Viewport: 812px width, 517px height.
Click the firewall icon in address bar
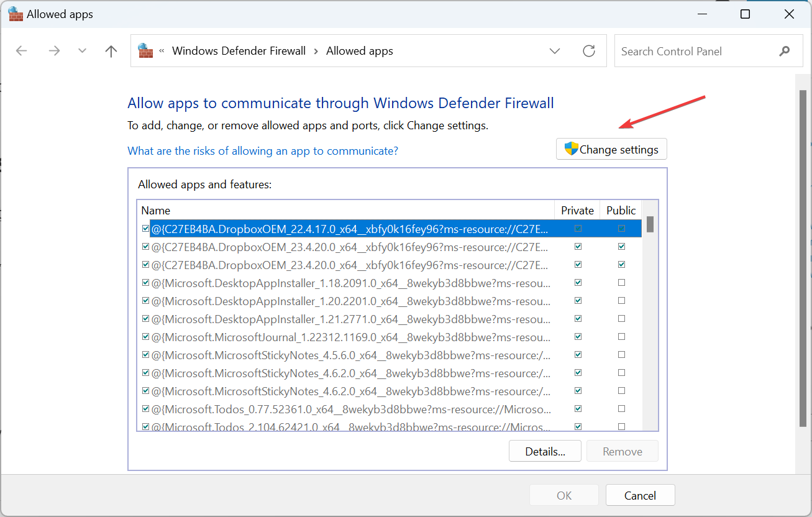[x=145, y=51]
